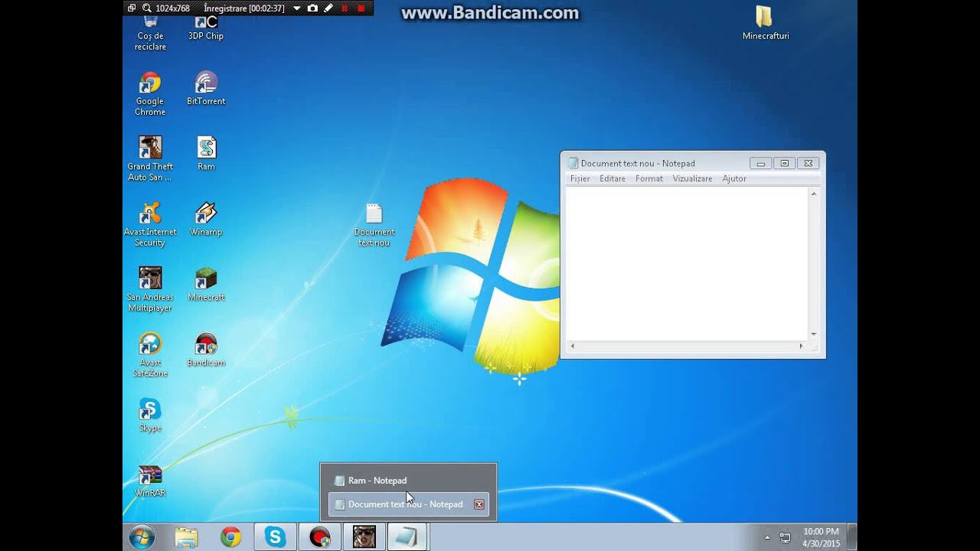Click the Notepad vertical scrollbar up arrow
Screen dimensions: 980x551
[x=813, y=194]
